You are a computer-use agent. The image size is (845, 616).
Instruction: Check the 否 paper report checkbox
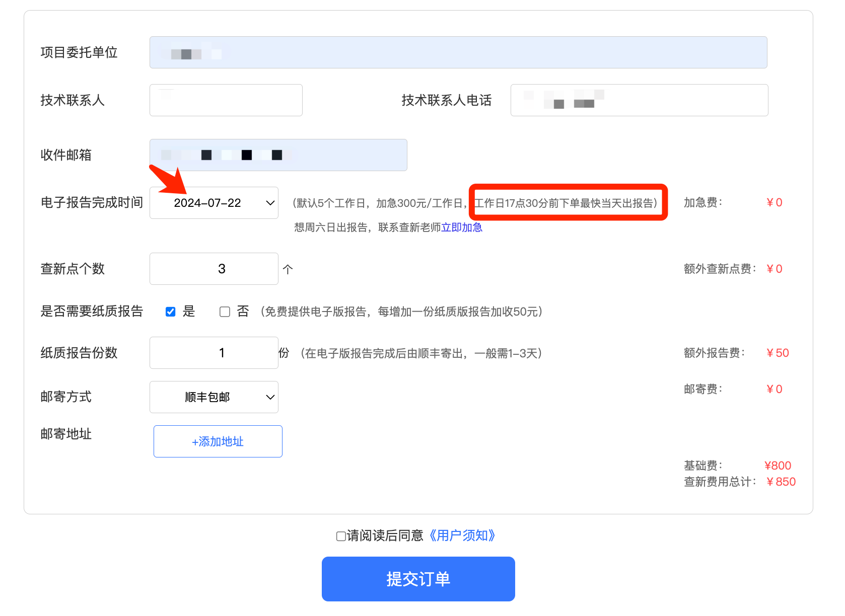(225, 312)
